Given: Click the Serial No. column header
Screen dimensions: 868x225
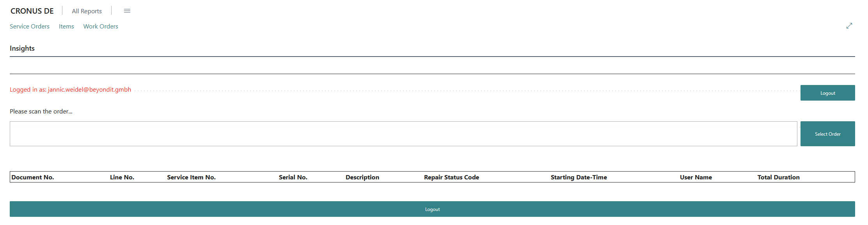Looking at the screenshot, I should [293, 177].
